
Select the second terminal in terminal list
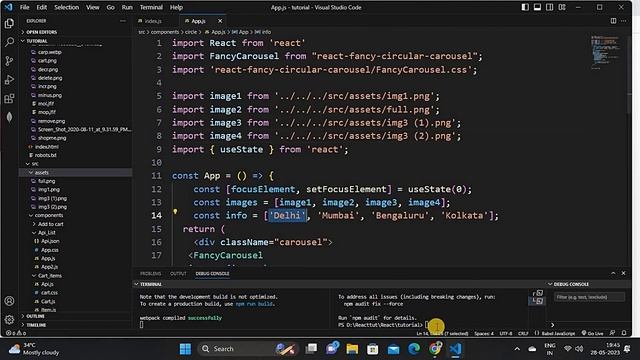tap(538, 301)
